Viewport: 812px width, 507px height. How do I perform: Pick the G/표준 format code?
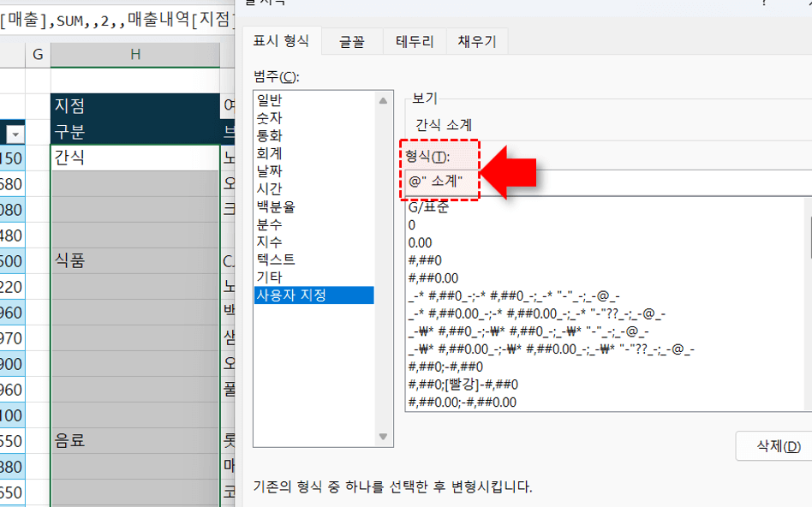[x=428, y=206]
